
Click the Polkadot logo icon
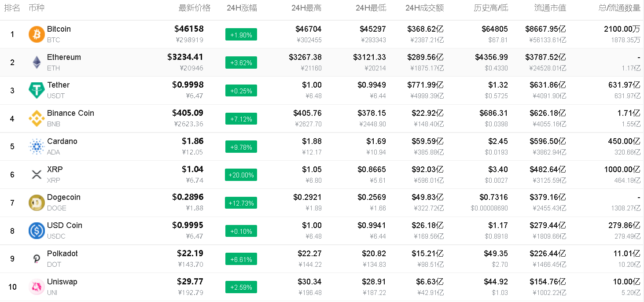tap(37, 259)
